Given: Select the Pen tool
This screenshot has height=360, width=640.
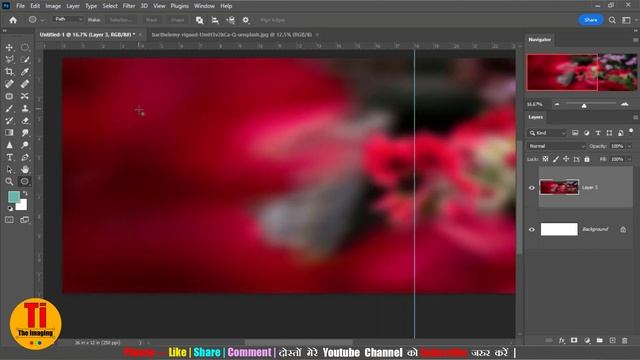Looking at the screenshot, I should pos(24,157).
